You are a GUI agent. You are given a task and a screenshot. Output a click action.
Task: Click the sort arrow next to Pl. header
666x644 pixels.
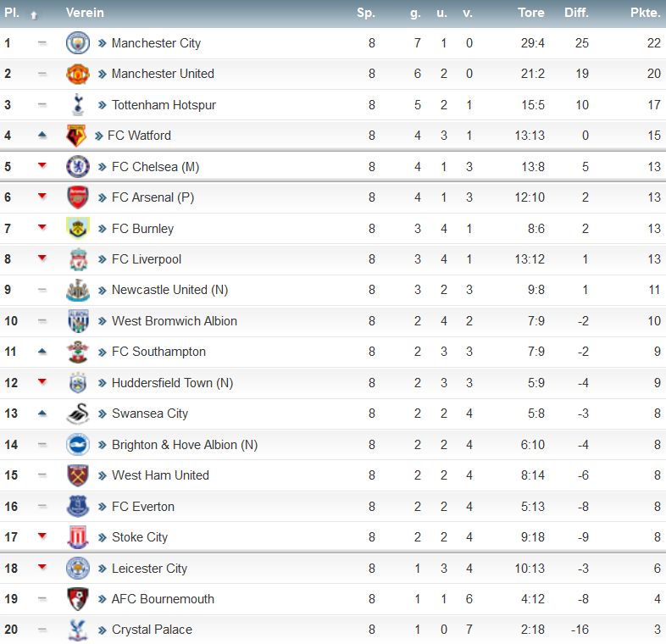click(34, 15)
